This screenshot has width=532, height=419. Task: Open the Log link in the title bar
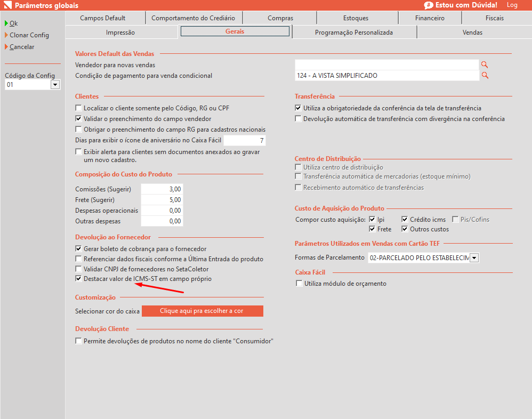click(512, 5)
